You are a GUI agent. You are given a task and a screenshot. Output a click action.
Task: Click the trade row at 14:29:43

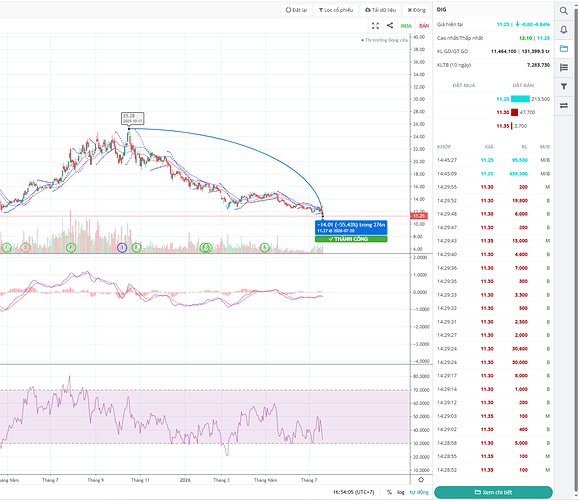tap(493, 241)
